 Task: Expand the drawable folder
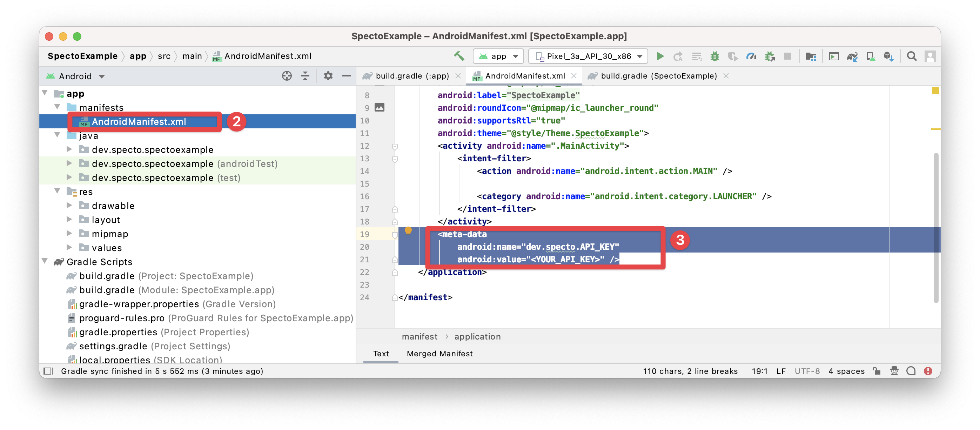click(x=69, y=206)
